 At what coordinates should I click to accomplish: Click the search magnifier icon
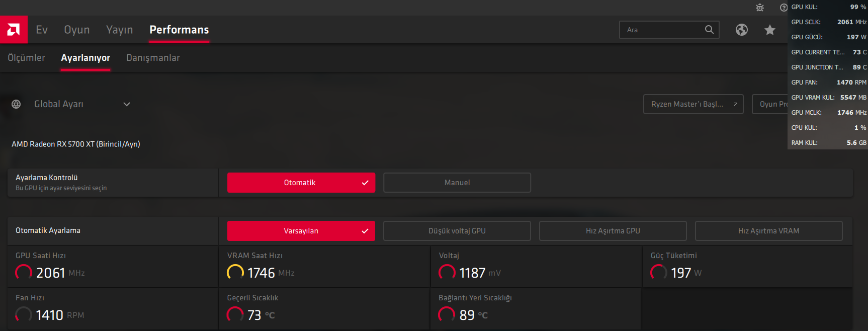(x=709, y=30)
